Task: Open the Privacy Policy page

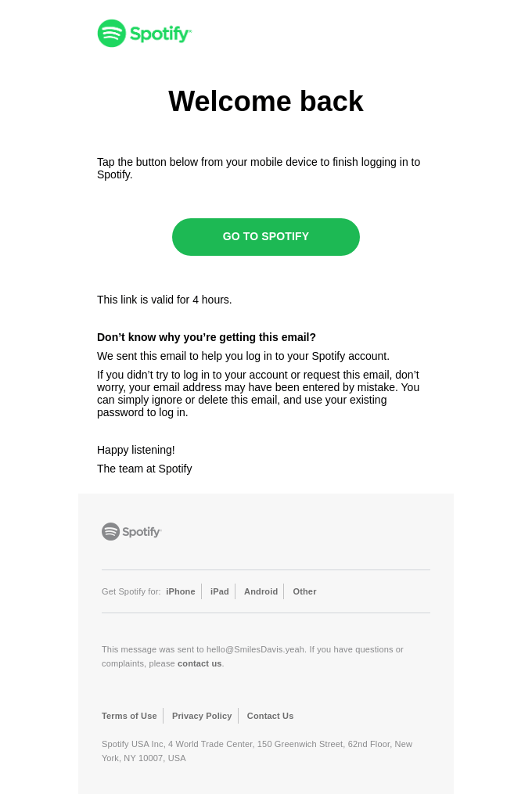Action: coord(202,716)
